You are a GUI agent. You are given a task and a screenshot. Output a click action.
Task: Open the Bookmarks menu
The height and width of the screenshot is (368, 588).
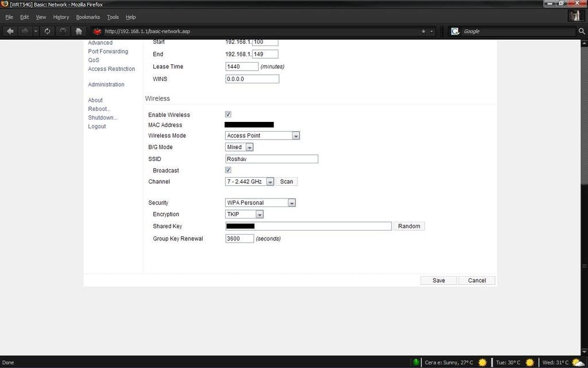[x=88, y=17]
